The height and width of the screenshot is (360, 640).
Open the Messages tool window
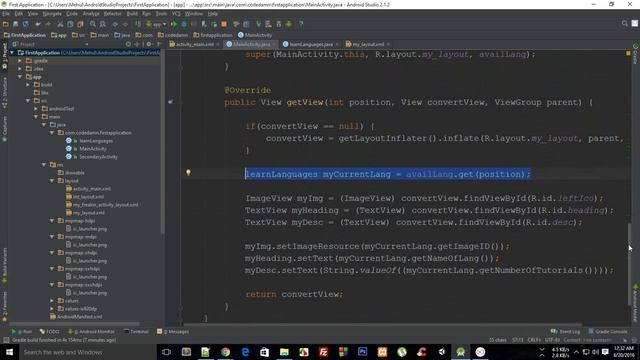pyautogui.click(x=173, y=331)
